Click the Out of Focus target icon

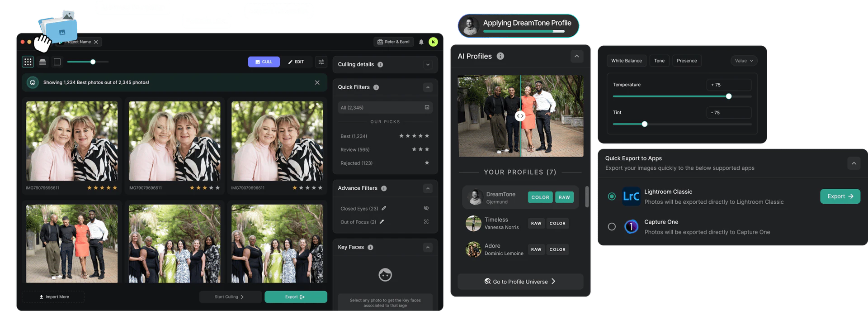point(426,222)
